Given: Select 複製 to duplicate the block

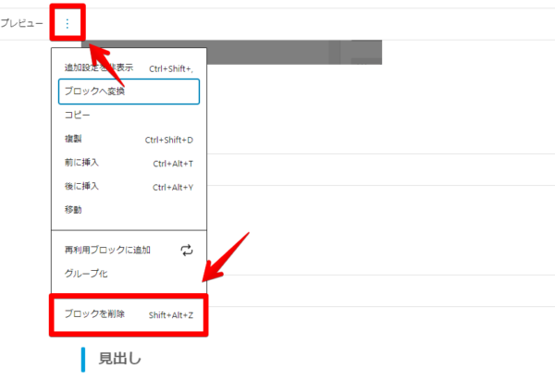Looking at the screenshot, I should coord(73,140).
